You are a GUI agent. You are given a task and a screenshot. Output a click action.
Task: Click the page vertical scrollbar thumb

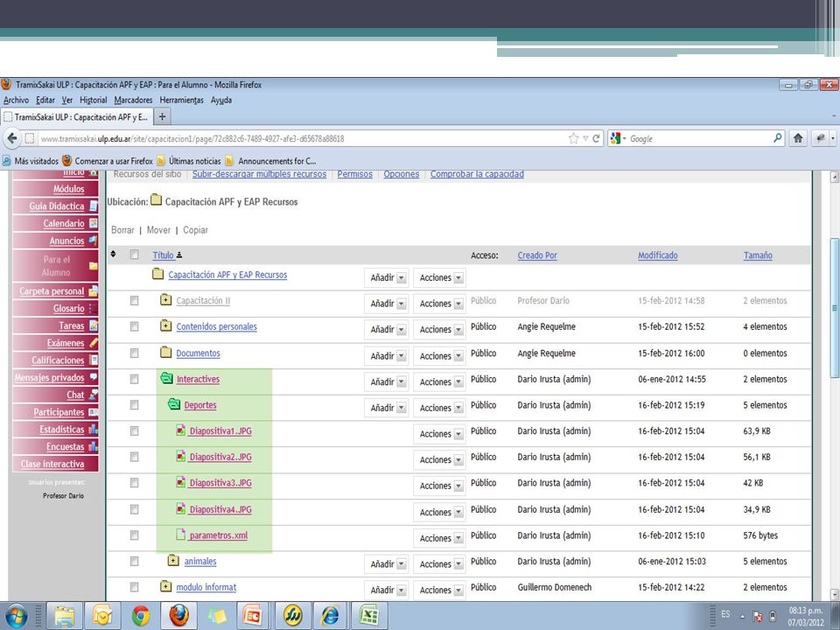click(x=834, y=308)
